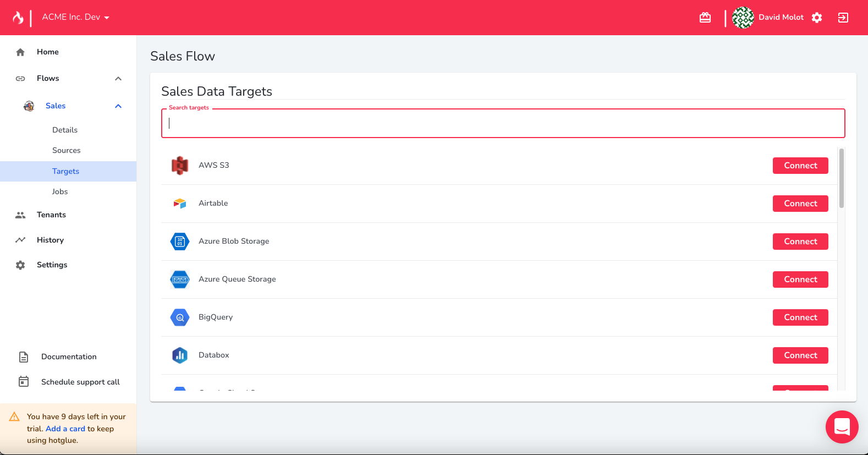Click the hotglue flame logo

click(x=18, y=18)
